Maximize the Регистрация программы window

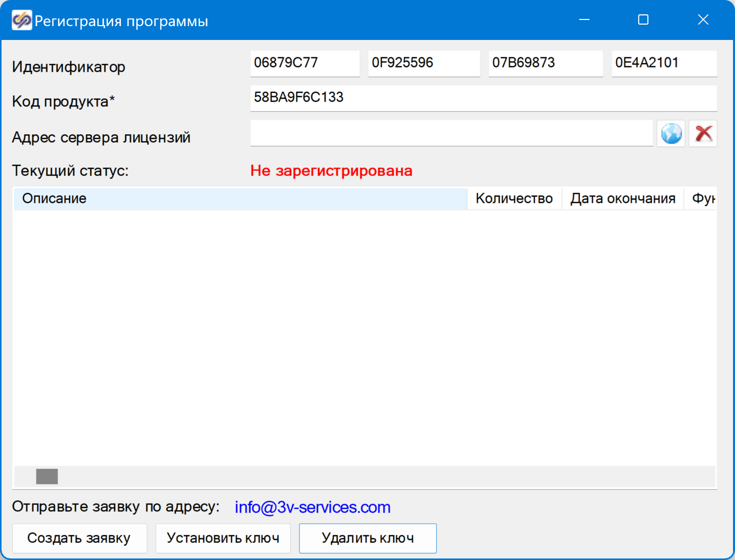pyautogui.click(x=643, y=20)
